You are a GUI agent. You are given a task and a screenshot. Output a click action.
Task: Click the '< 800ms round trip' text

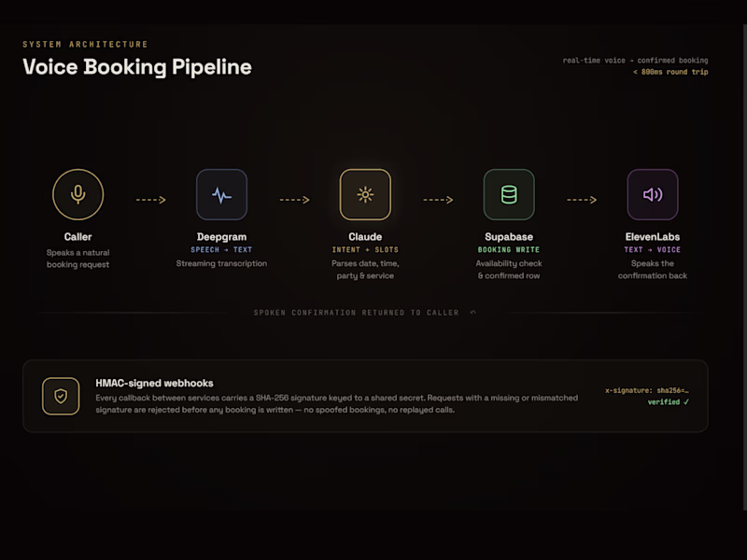tap(670, 72)
